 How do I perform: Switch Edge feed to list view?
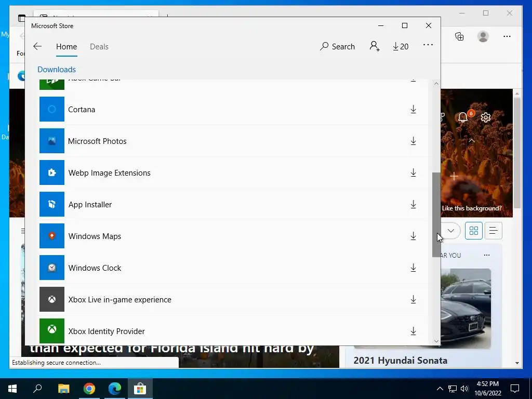494,231
